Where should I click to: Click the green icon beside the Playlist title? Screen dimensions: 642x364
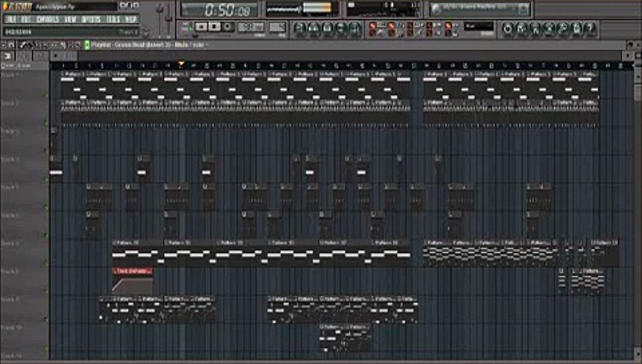87,45
